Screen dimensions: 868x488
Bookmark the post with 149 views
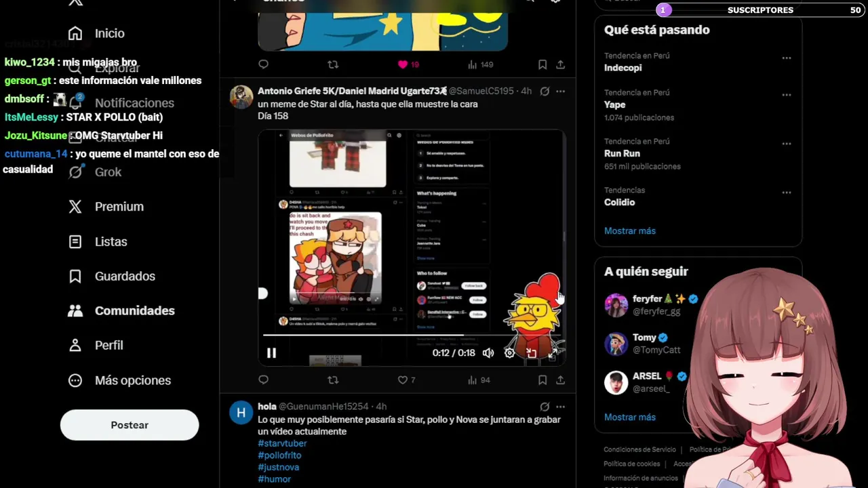(542, 64)
